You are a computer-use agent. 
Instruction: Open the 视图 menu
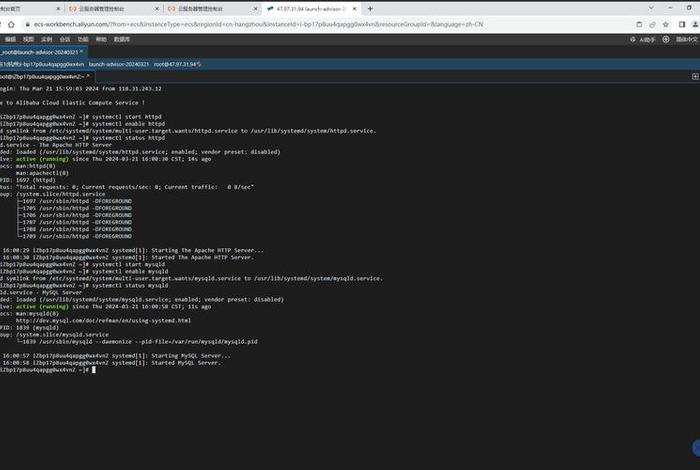(28, 39)
